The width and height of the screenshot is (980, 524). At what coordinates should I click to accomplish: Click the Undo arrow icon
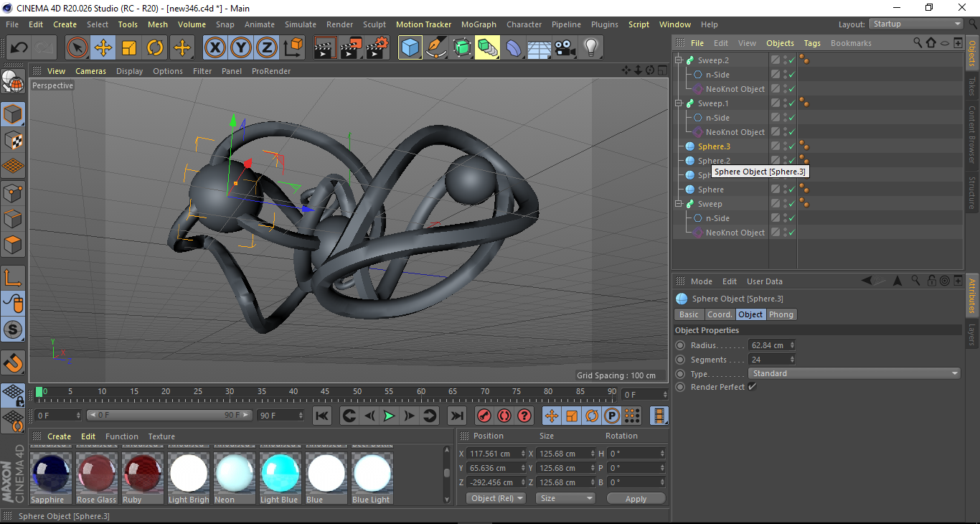[19, 48]
